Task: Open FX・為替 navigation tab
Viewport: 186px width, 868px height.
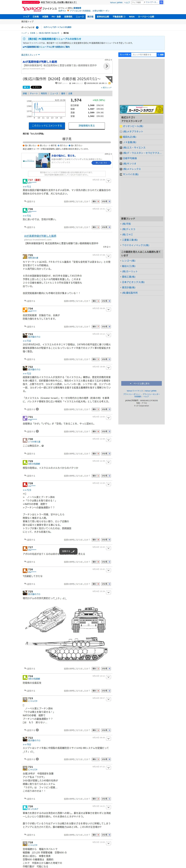Action: [56, 16]
